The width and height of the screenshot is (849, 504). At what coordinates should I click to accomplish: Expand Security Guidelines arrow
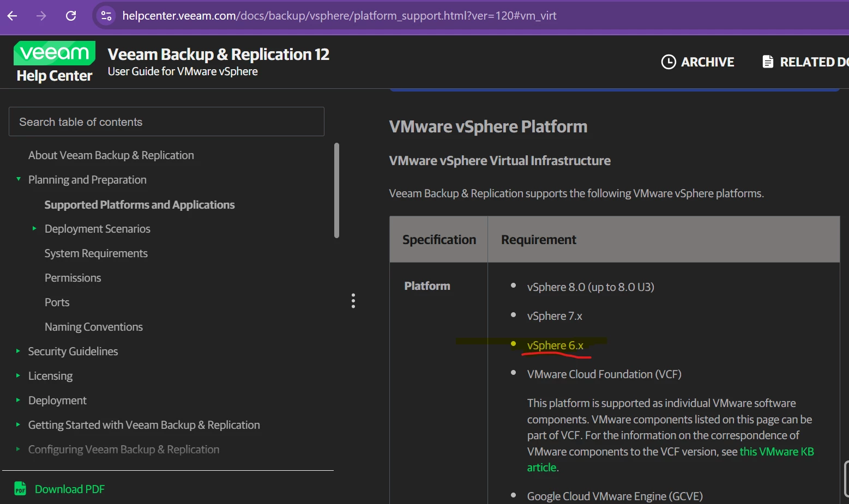coord(18,351)
